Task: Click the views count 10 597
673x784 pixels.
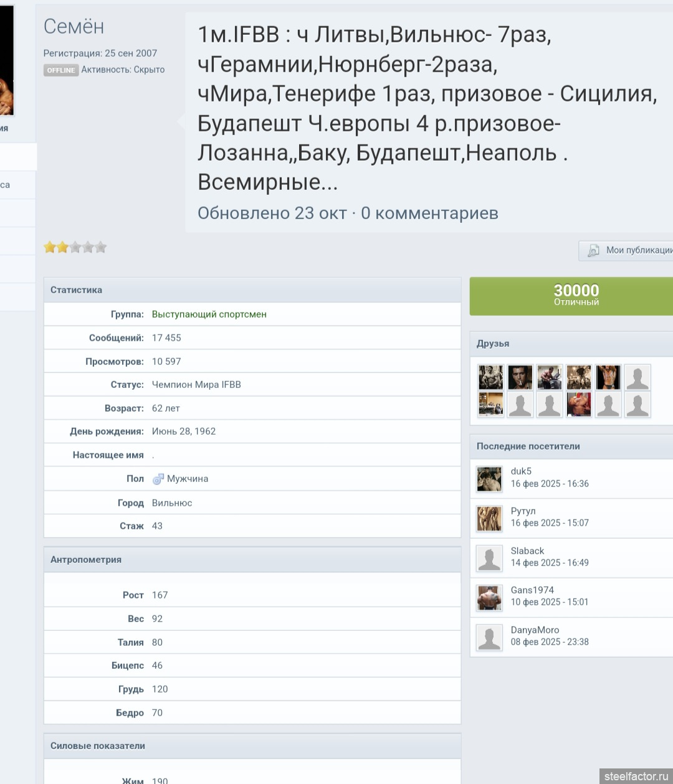Action: [x=166, y=362]
